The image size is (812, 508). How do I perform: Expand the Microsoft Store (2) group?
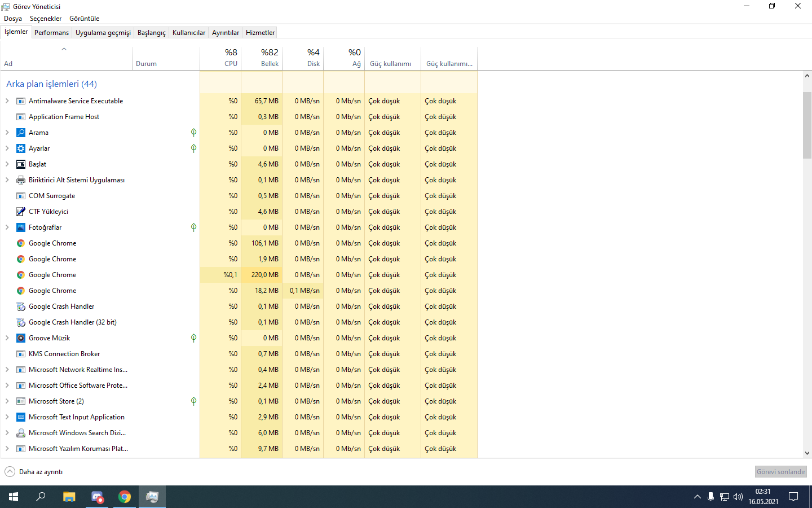7,401
